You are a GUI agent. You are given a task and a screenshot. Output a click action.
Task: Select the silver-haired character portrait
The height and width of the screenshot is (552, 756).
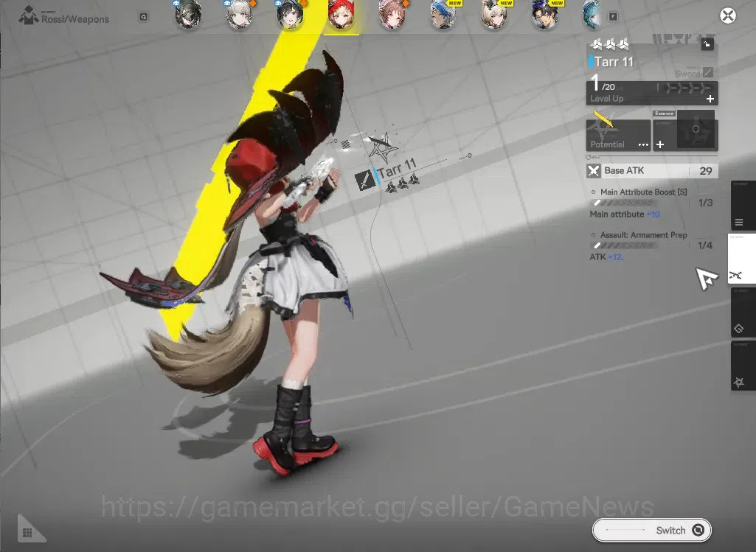[x=239, y=15]
